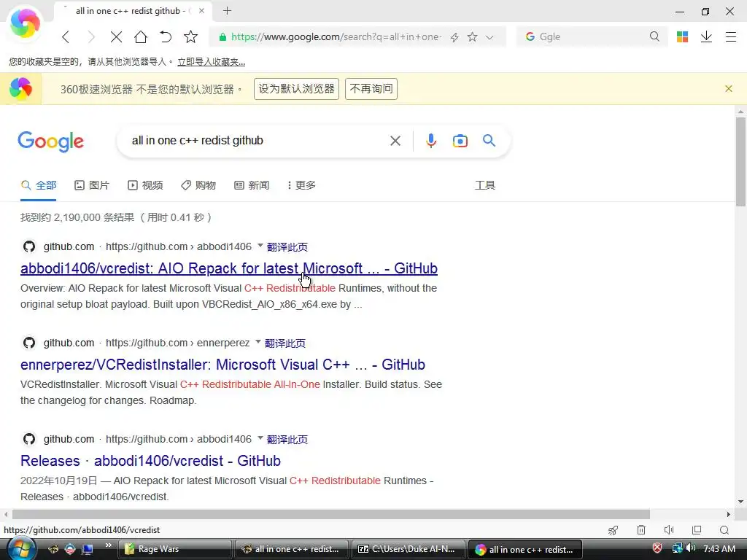Viewport: 747px width, 560px height.
Task: Toggle the sound mute icon in status bar
Action: pyautogui.click(x=669, y=530)
